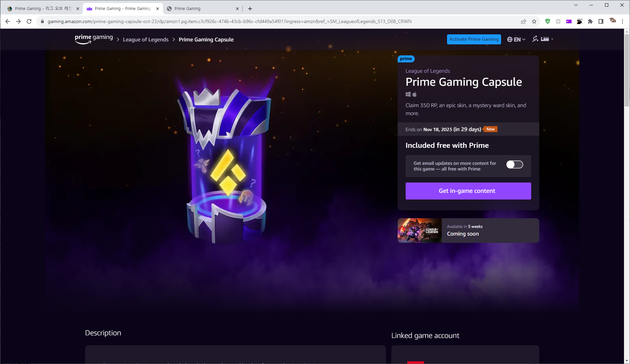Click the address bar URL
This screenshot has height=364, width=630.
click(x=229, y=21)
